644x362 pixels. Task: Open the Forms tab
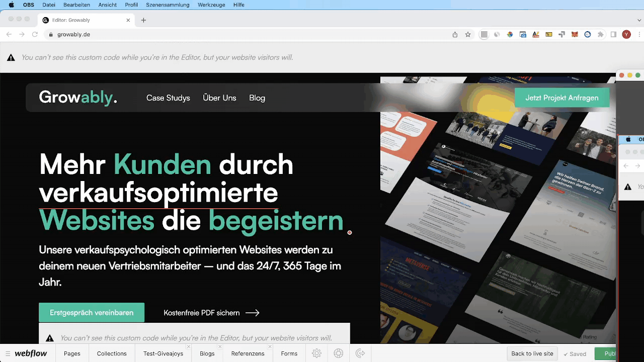point(289,353)
